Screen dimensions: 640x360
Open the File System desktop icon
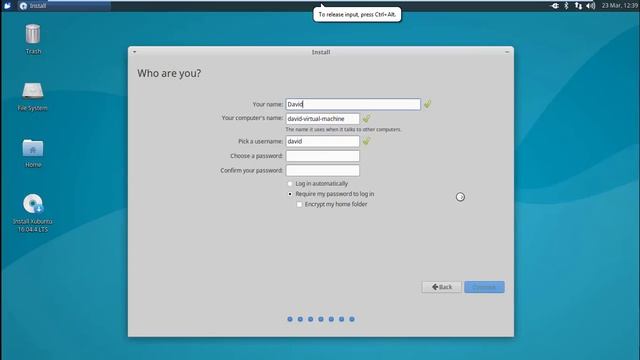click(33, 96)
